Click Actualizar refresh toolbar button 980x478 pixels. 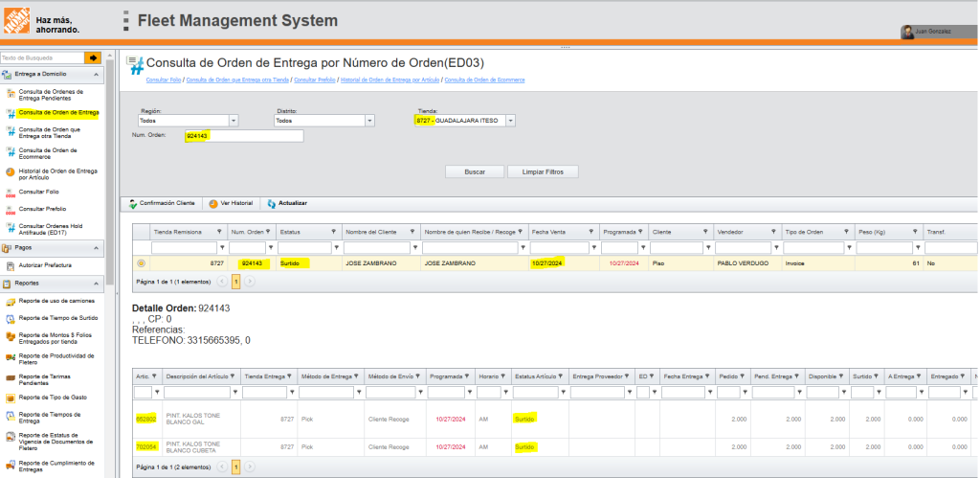pyautogui.click(x=287, y=203)
